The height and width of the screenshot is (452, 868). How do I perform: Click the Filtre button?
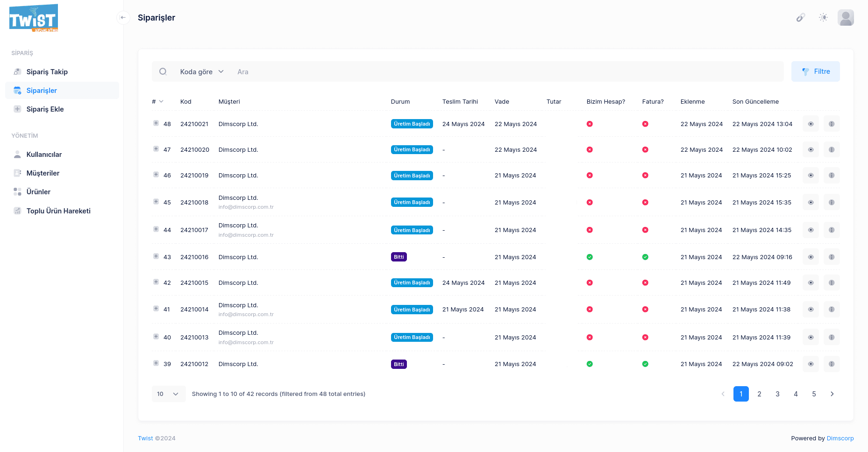(x=815, y=71)
